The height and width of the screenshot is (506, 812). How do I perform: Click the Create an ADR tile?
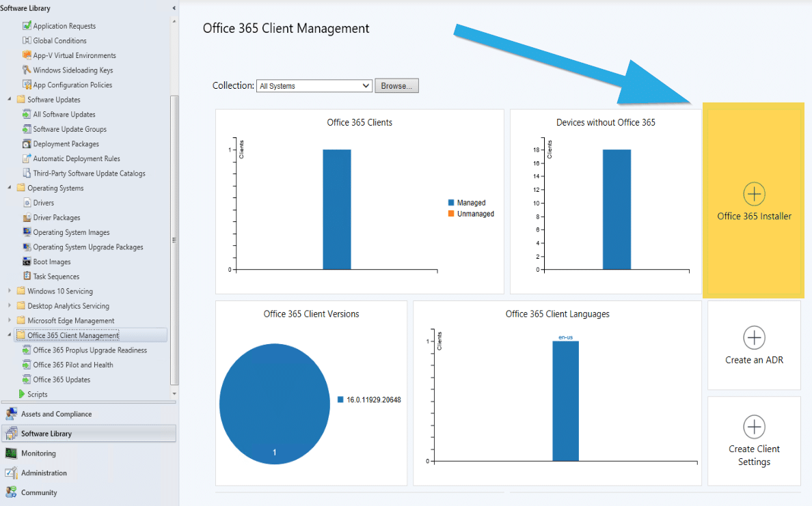click(x=753, y=345)
